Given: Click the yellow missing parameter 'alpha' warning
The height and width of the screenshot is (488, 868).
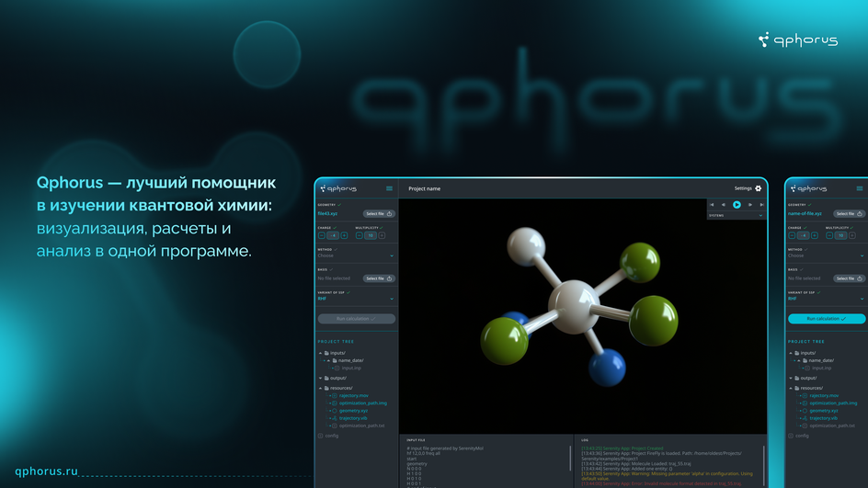Looking at the screenshot, I should pyautogui.click(x=667, y=476).
